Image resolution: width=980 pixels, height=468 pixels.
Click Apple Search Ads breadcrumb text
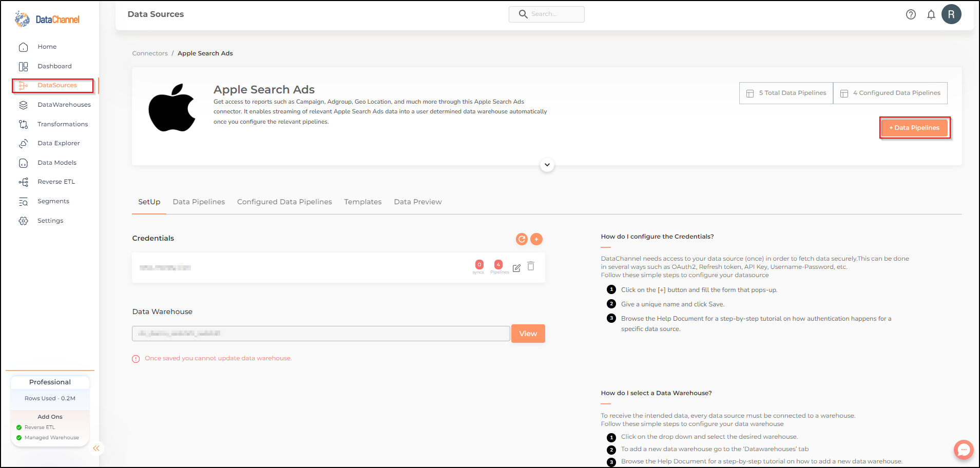205,53
